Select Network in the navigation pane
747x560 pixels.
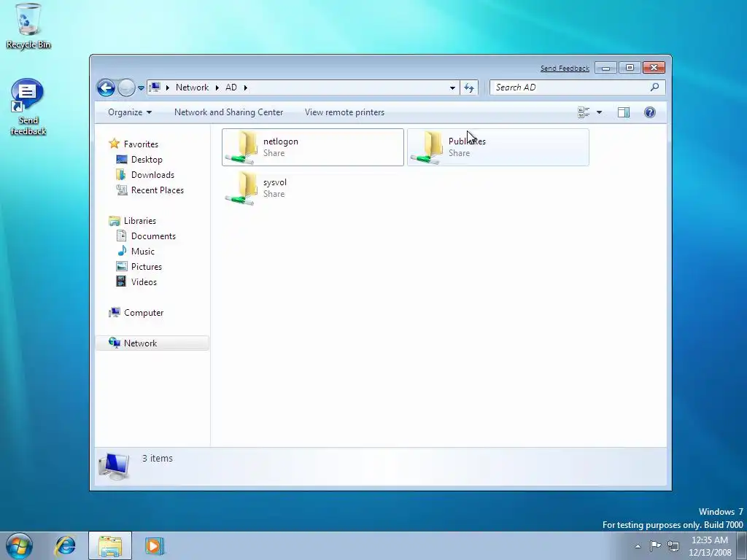click(140, 343)
